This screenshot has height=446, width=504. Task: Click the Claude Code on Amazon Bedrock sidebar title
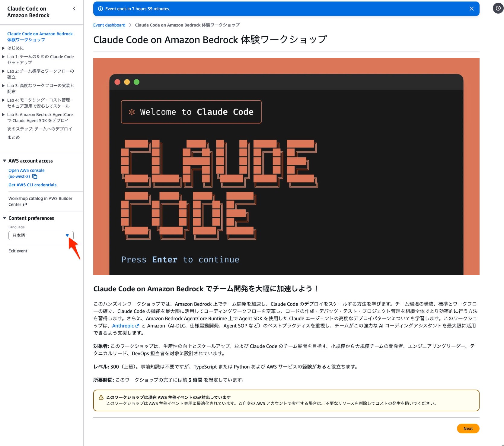coord(28,12)
